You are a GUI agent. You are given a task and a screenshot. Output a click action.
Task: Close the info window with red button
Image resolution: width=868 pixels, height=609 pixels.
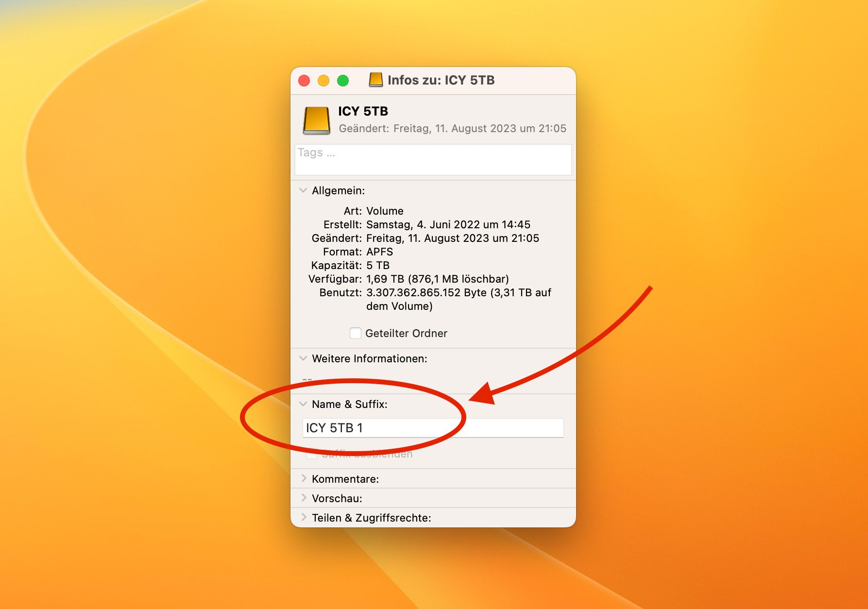(x=304, y=81)
